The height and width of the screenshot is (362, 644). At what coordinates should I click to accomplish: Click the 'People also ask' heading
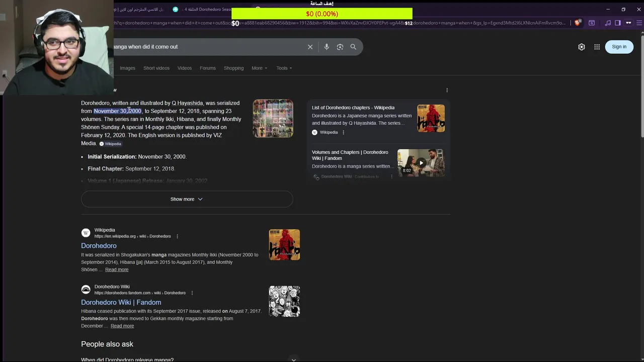107,344
